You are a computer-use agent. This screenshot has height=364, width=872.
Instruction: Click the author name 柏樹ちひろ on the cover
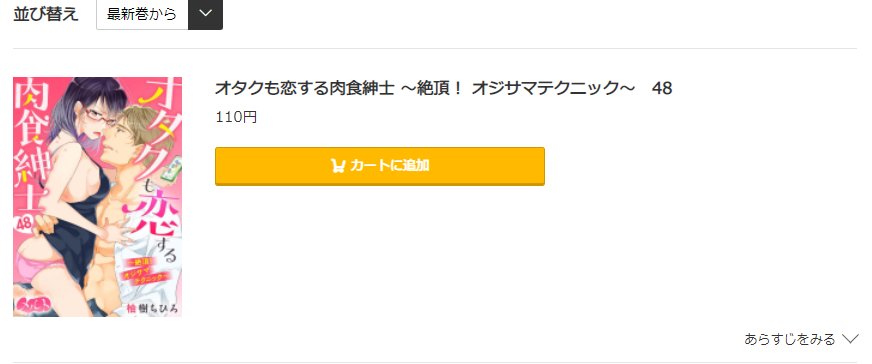151,310
